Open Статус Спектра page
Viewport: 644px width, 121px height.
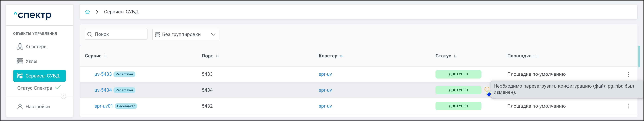click(x=35, y=88)
